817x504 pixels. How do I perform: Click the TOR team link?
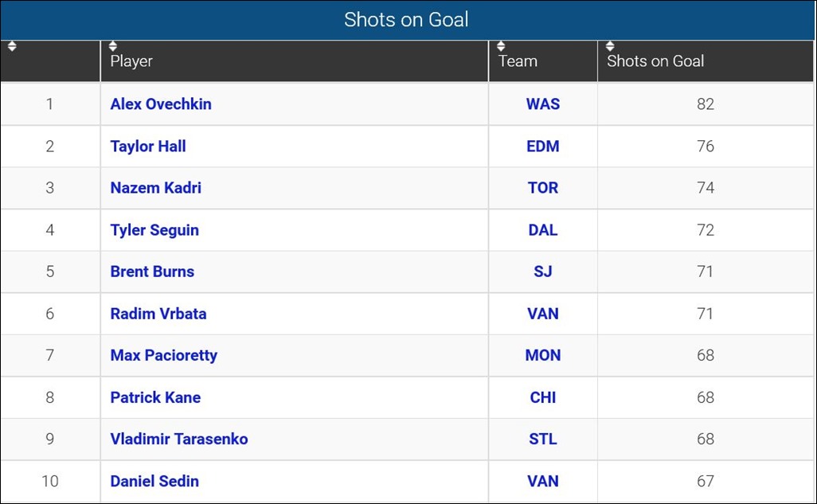pyautogui.click(x=542, y=188)
